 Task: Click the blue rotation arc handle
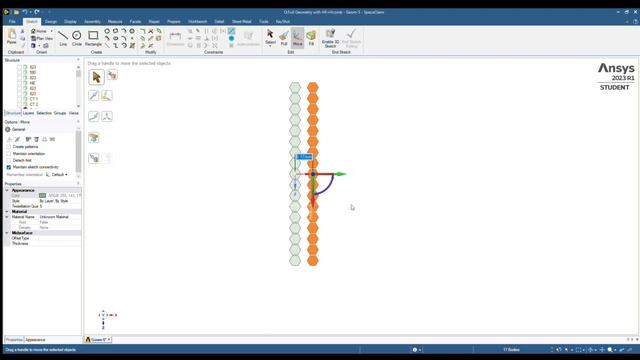coord(327,188)
